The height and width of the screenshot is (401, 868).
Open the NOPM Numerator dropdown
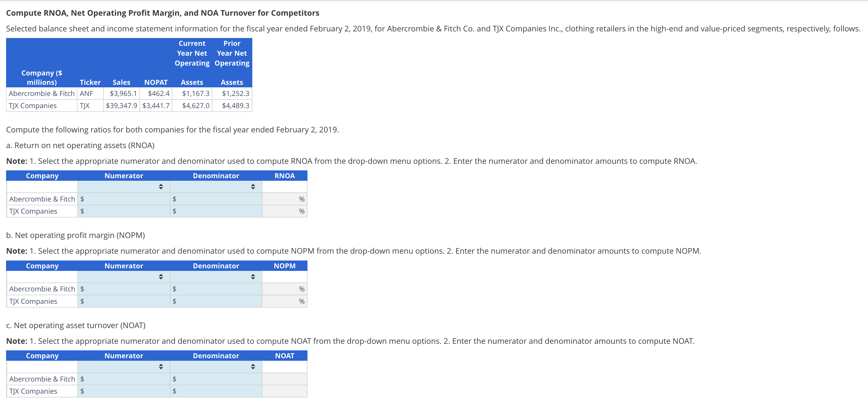coord(160,277)
